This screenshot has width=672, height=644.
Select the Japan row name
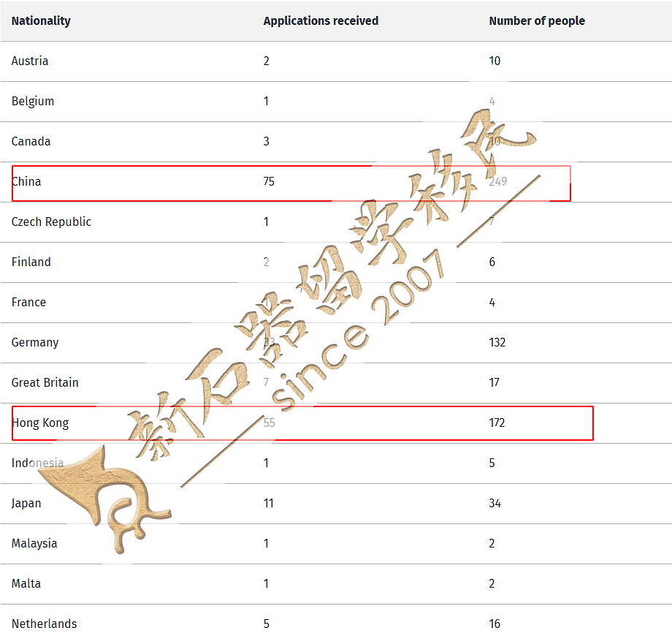26,504
